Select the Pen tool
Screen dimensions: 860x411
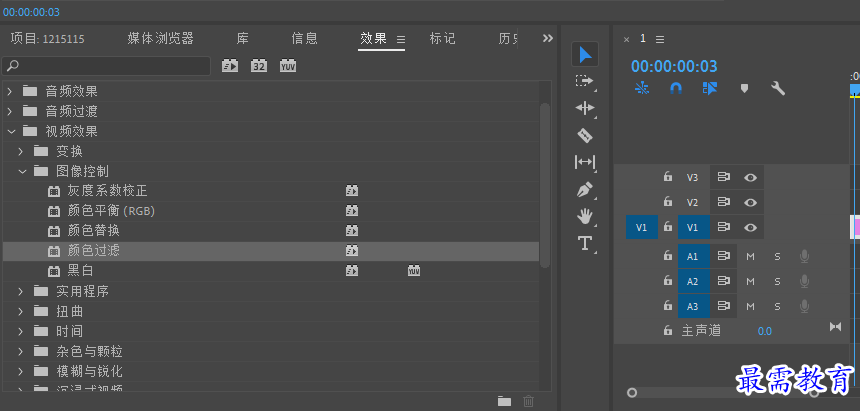pyautogui.click(x=585, y=190)
